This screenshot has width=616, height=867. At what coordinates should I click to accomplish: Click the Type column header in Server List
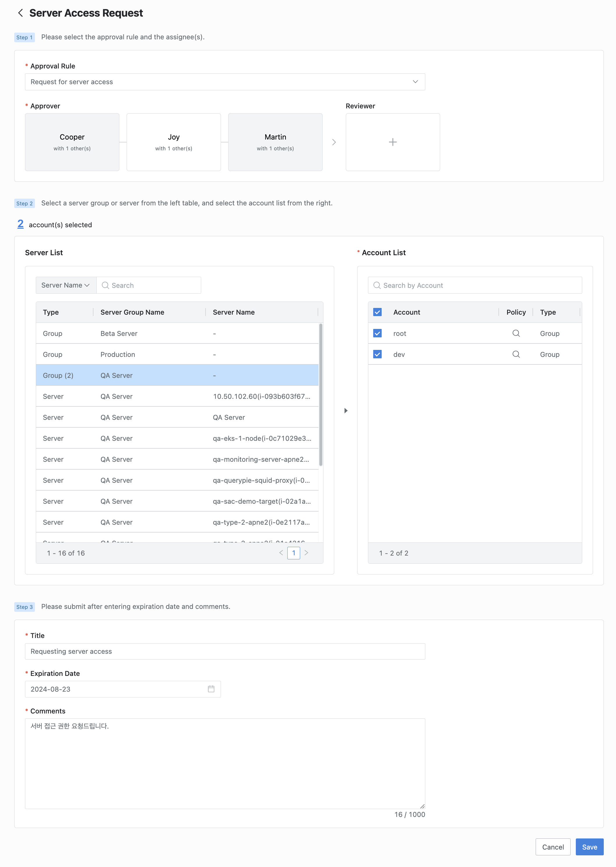click(x=65, y=312)
